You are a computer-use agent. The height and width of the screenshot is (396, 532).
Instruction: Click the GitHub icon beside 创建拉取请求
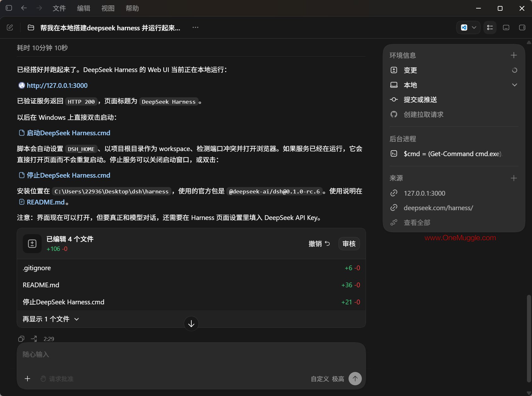point(394,114)
